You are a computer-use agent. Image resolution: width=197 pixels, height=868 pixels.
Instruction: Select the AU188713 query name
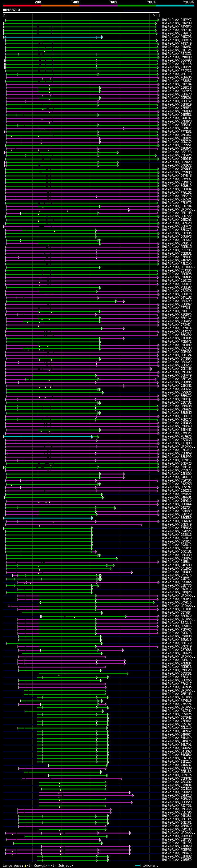point(11,10)
